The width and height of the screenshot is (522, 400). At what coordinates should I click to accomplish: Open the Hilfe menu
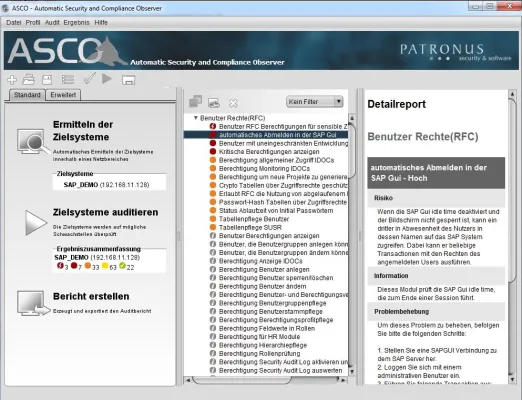click(x=101, y=22)
